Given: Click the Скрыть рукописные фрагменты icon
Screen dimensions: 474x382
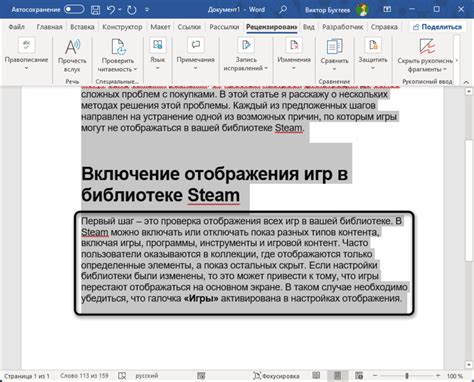Looking at the screenshot, I should click(x=427, y=46).
